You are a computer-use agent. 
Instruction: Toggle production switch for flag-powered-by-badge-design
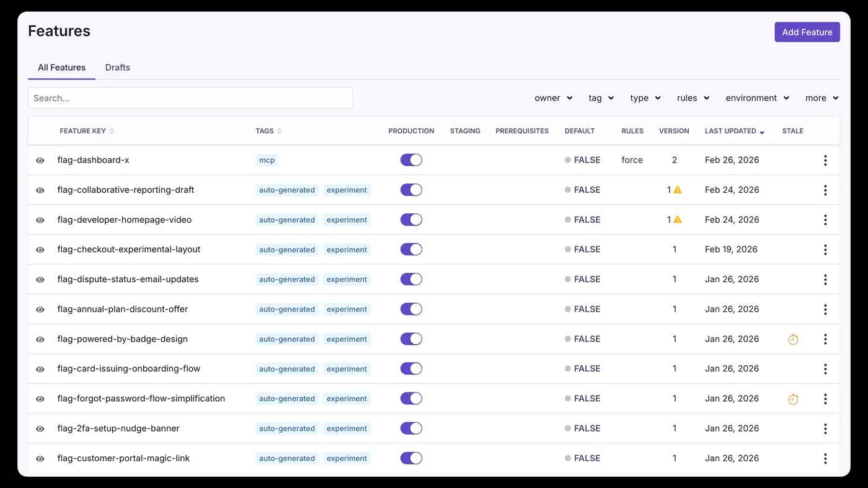(411, 339)
